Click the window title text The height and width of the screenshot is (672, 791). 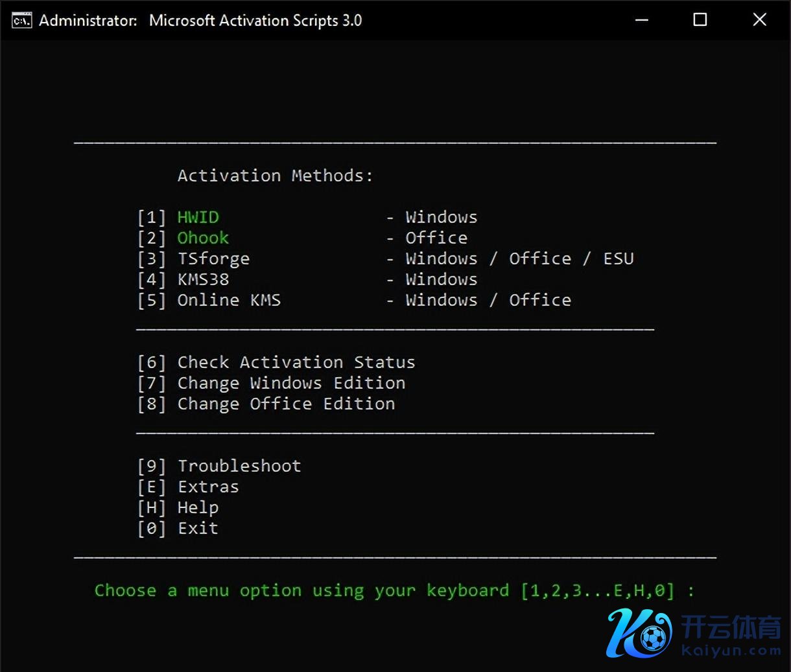(x=200, y=20)
